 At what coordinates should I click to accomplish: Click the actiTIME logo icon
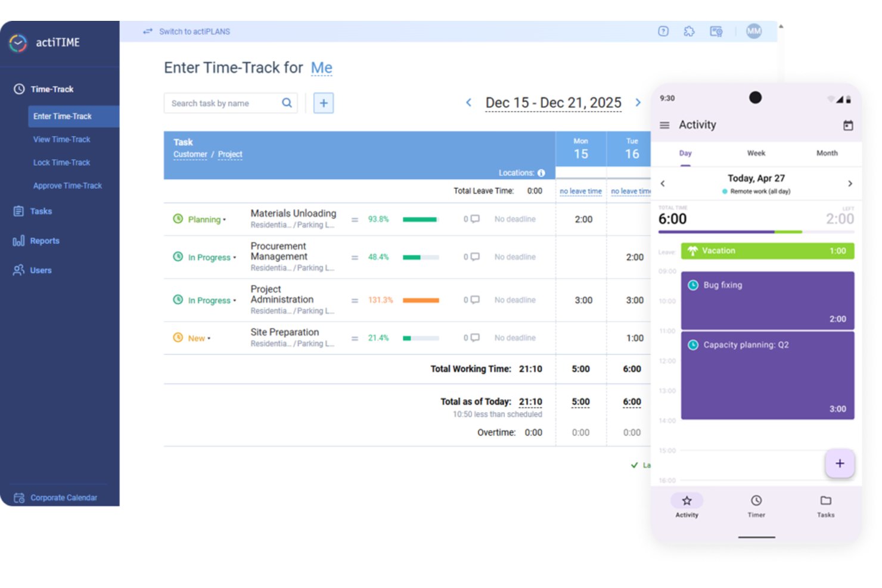18,43
